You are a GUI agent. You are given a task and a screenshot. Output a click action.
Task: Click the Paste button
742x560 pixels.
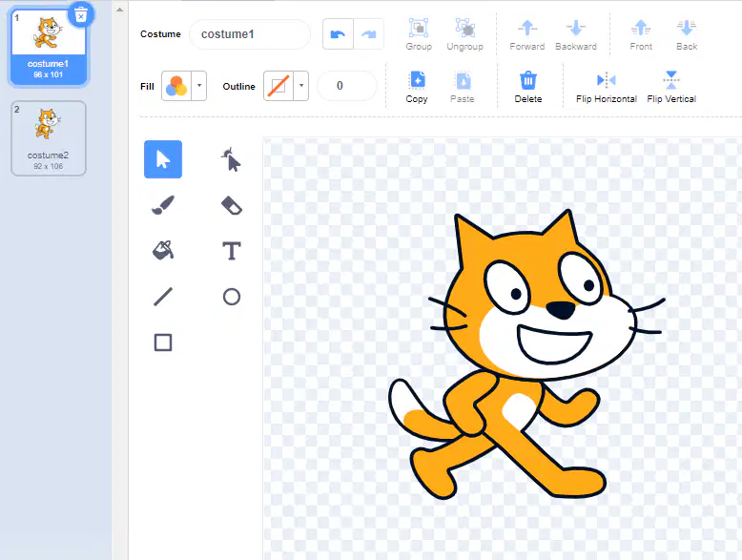click(463, 87)
